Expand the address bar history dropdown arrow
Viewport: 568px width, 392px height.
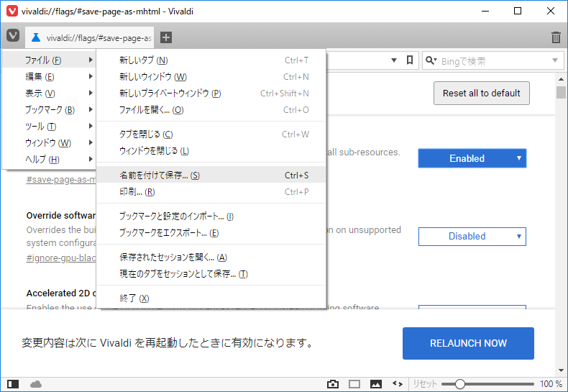click(394, 60)
